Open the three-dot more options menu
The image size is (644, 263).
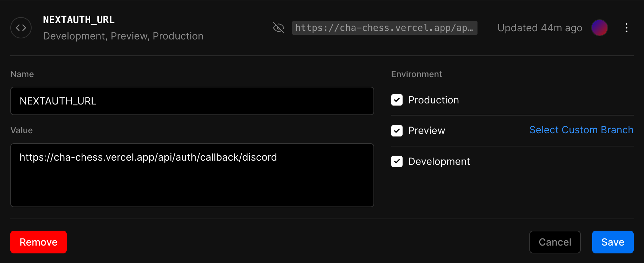click(626, 28)
